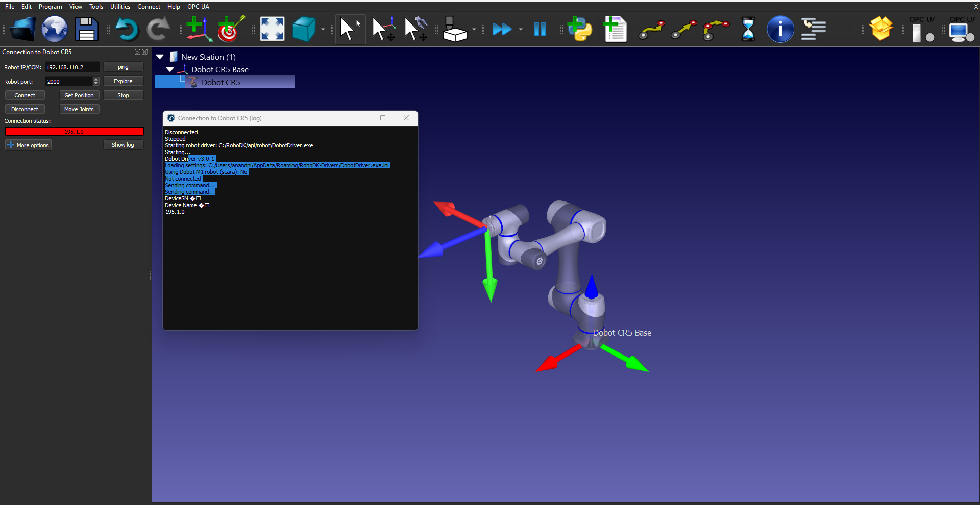Viewport: 980px width, 505px height.
Task: Click the hourglass pause instruction icon
Action: (748, 29)
